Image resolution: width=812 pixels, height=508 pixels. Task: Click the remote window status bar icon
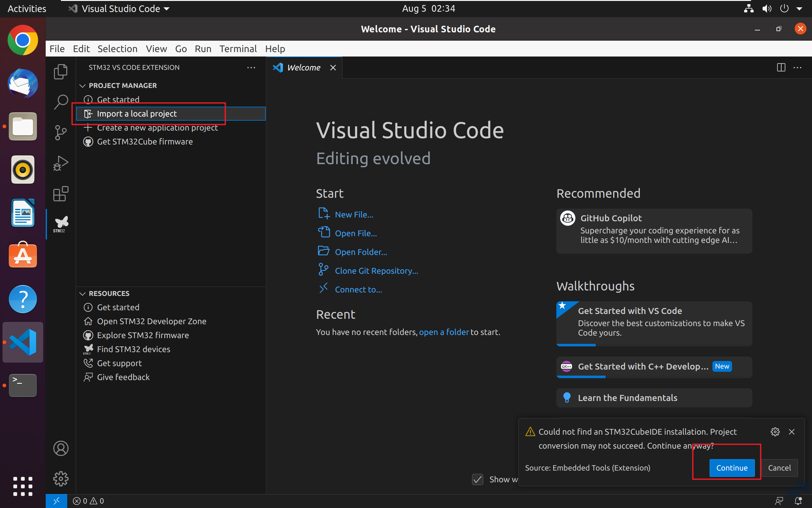pyautogui.click(x=56, y=501)
